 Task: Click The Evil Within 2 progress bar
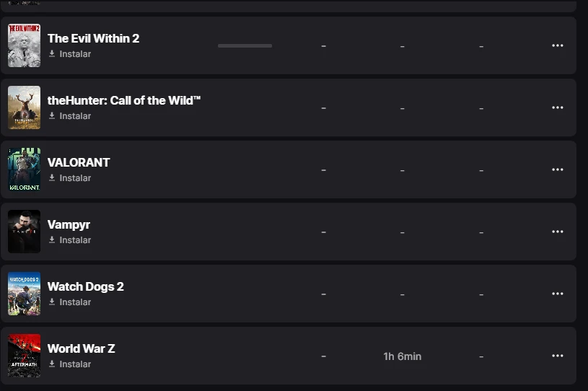(245, 45)
